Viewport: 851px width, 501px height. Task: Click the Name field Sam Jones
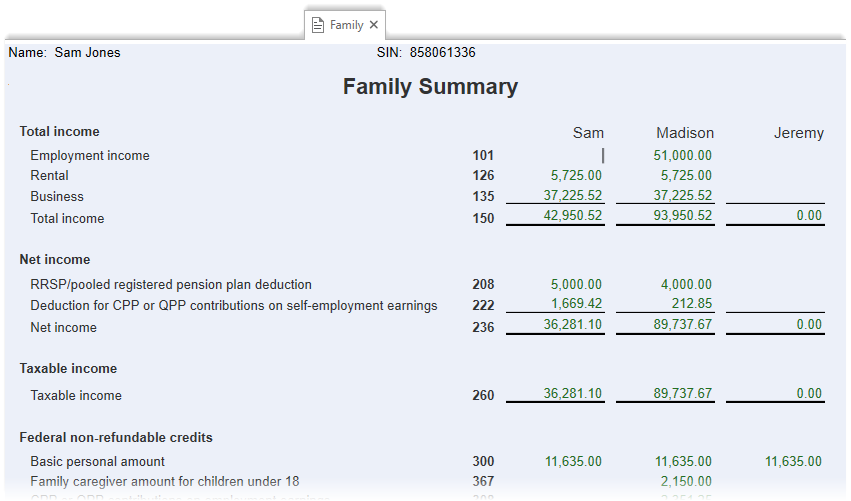point(87,53)
